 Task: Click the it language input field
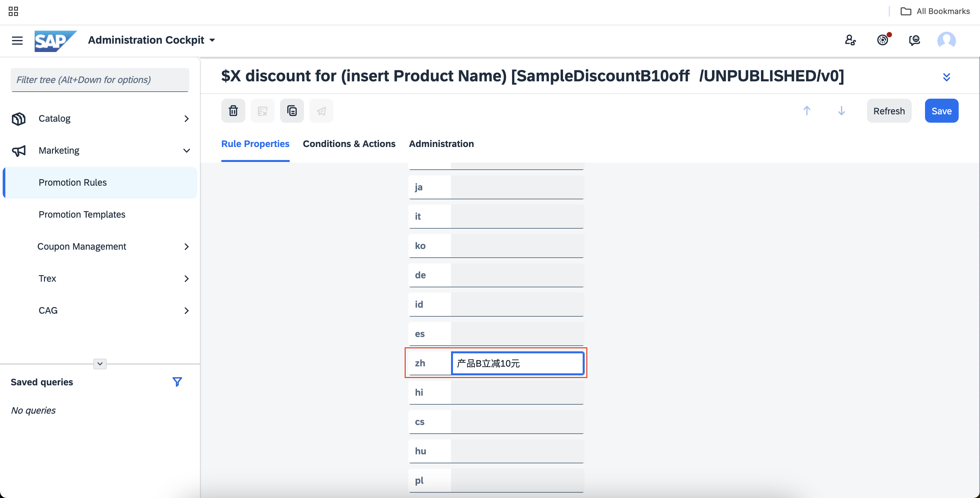(x=517, y=216)
